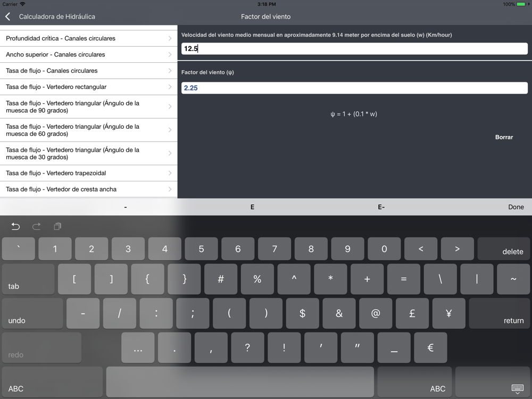This screenshot has height=399, width=532.
Task: Click the Borrar button
Action: coord(504,137)
